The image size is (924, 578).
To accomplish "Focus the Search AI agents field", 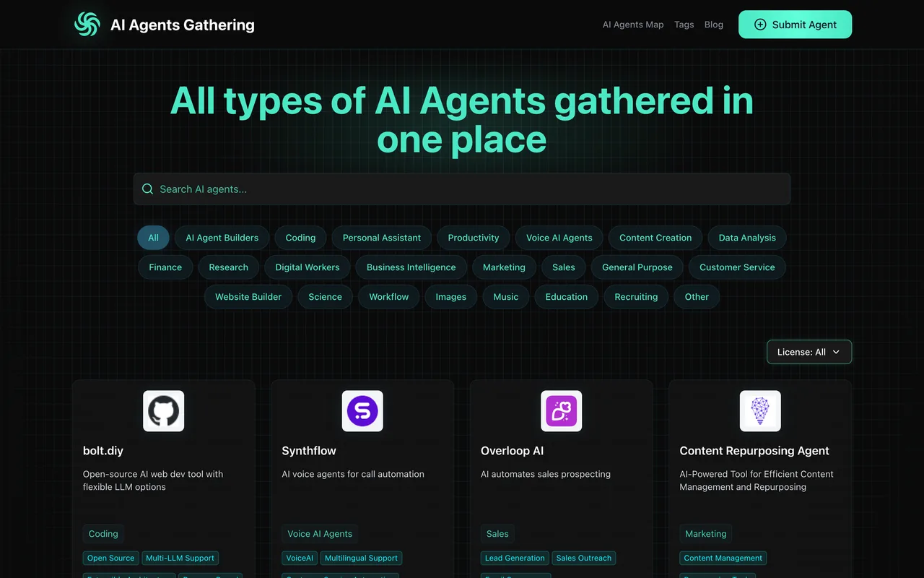I will click(462, 189).
